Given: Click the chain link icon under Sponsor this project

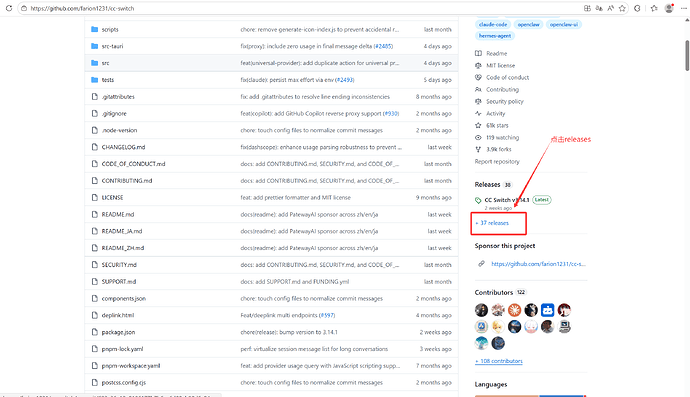Looking at the screenshot, I should click(x=481, y=264).
